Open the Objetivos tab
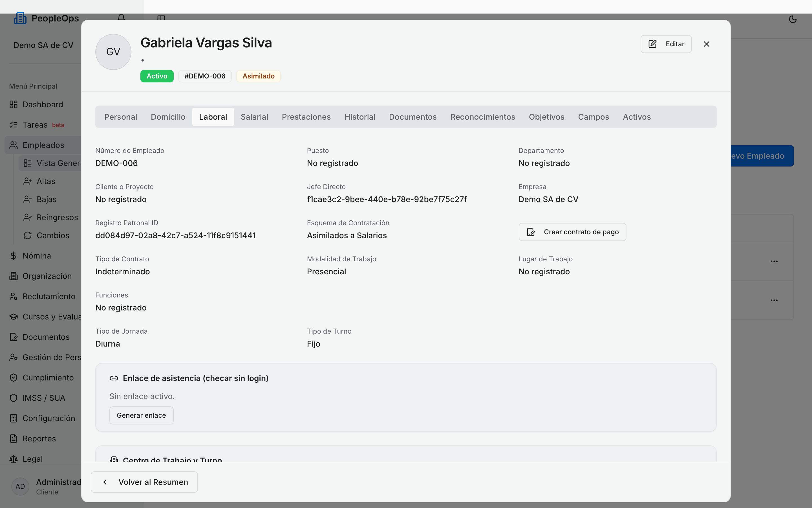Image resolution: width=812 pixels, height=508 pixels. point(547,117)
